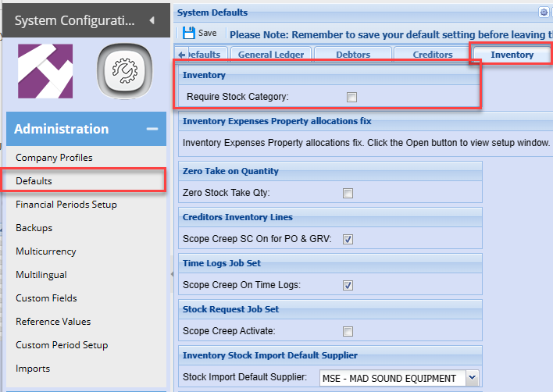This screenshot has width=553, height=392.
Task: Check the Scope Creep Activate checkbox
Action: pyautogui.click(x=348, y=331)
